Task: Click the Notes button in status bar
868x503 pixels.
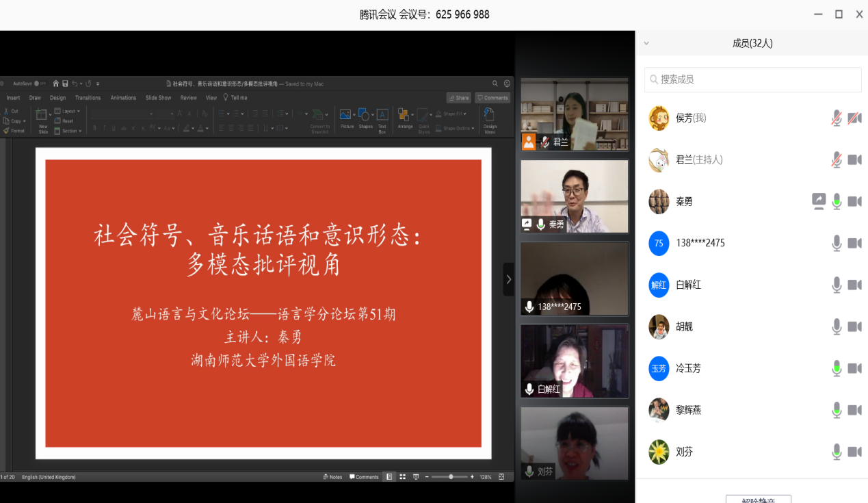Action: [332, 477]
